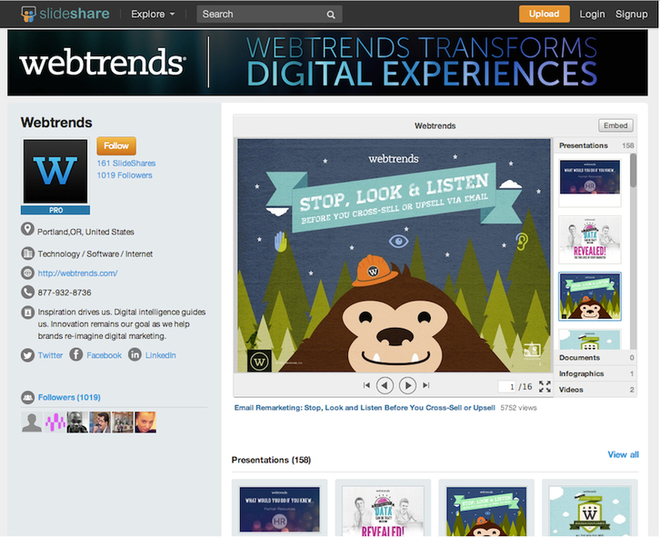The height and width of the screenshot is (537, 660).
Task: Go to previous slide button
Action: [385, 385]
